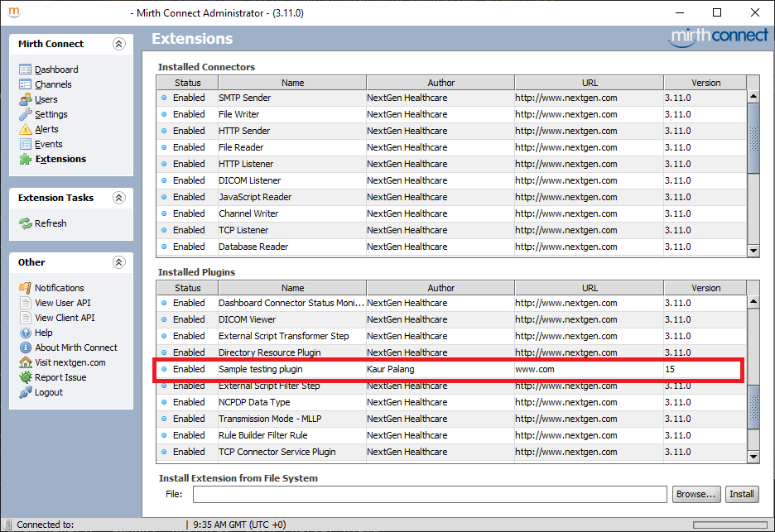Open the Dashboard view
Image resolution: width=775 pixels, height=532 pixels.
coord(56,69)
